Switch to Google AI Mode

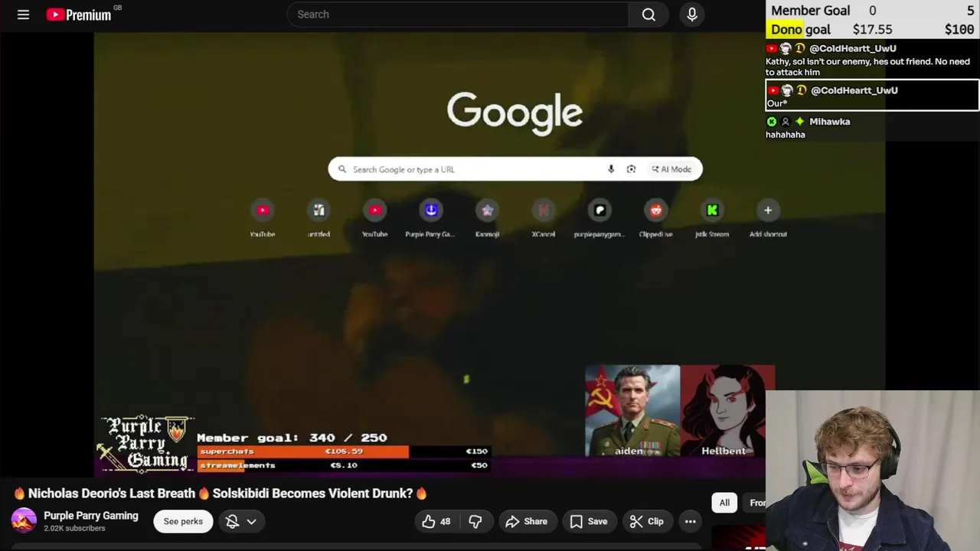tap(671, 169)
